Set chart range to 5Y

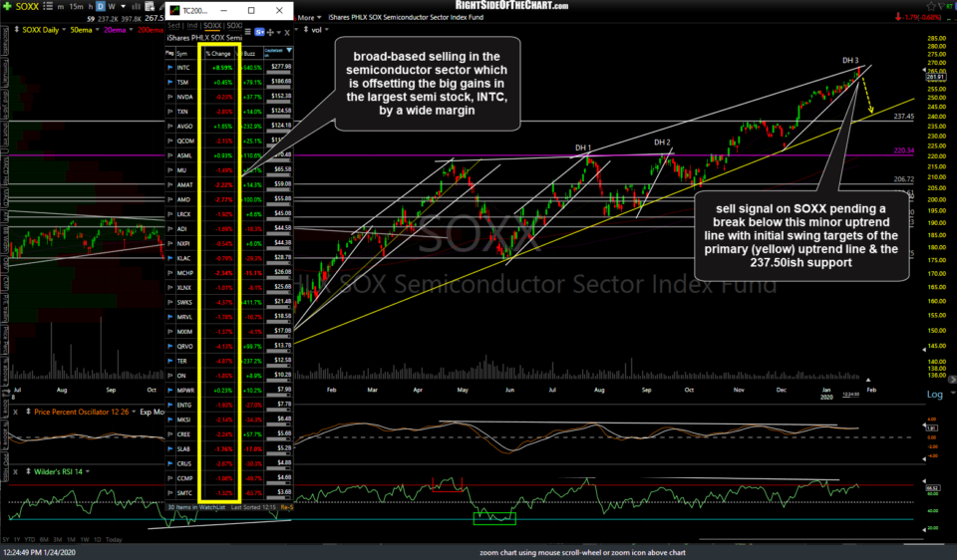pos(6,539)
